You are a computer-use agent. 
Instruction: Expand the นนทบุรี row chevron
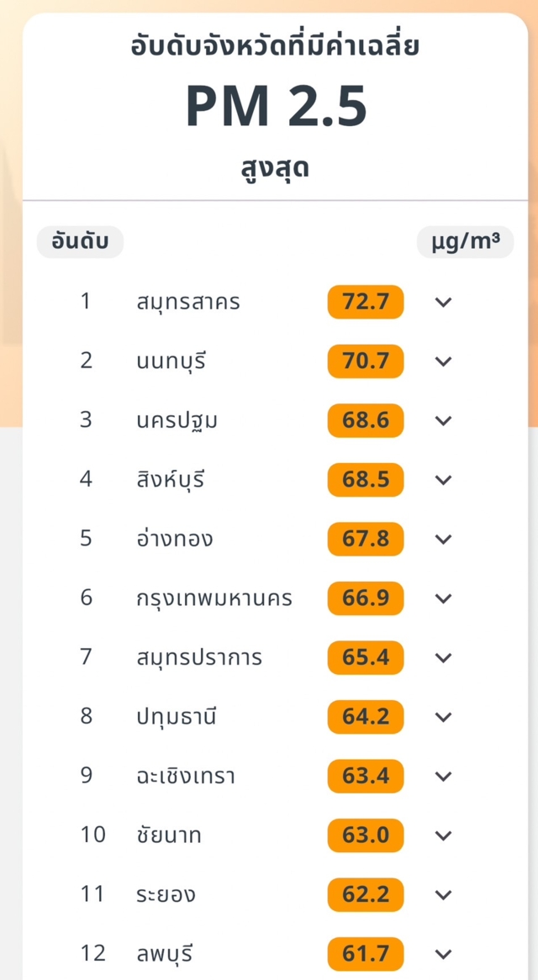pyautogui.click(x=444, y=361)
